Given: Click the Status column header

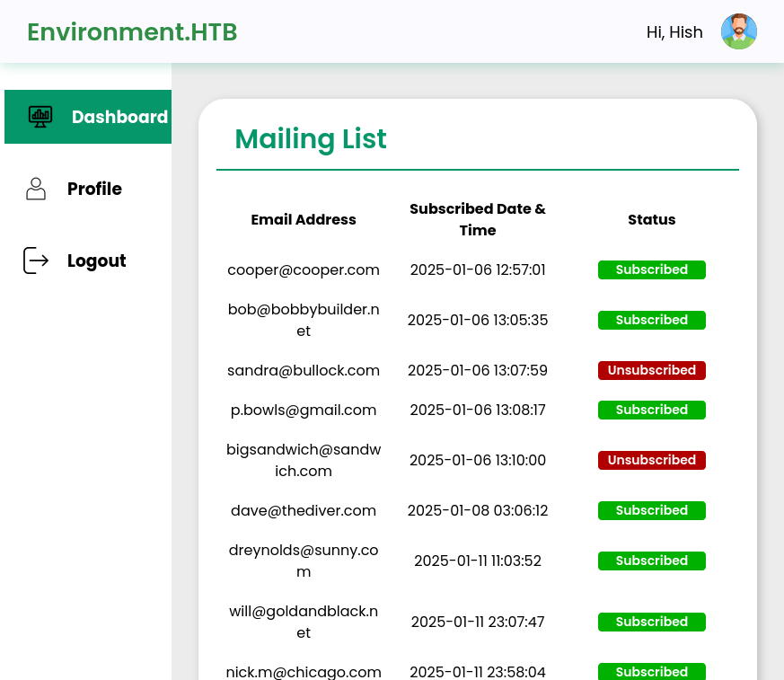Looking at the screenshot, I should 651,219.
